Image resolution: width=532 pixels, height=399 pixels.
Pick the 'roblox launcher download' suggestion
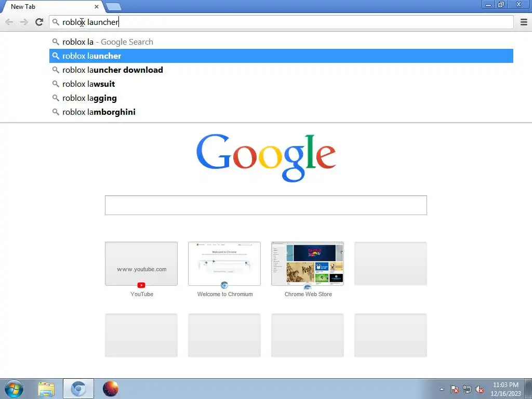(281, 70)
